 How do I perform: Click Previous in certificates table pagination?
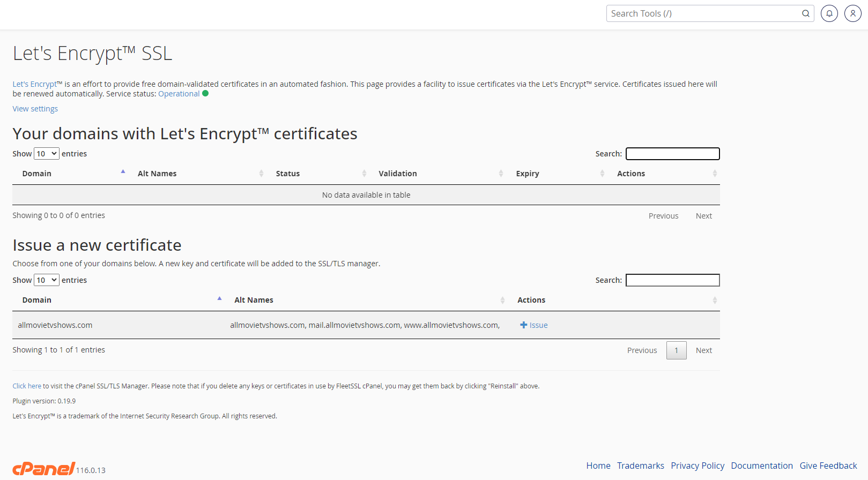(664, 216)
